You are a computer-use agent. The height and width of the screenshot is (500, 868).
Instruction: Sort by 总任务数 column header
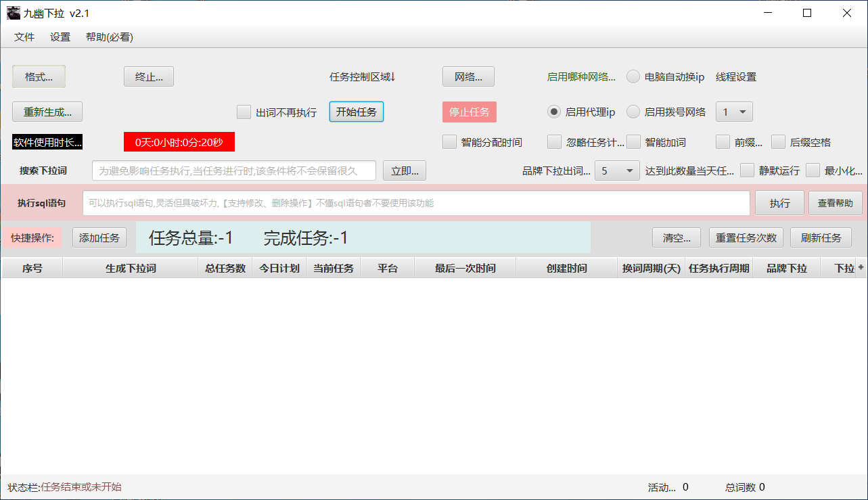225,268
